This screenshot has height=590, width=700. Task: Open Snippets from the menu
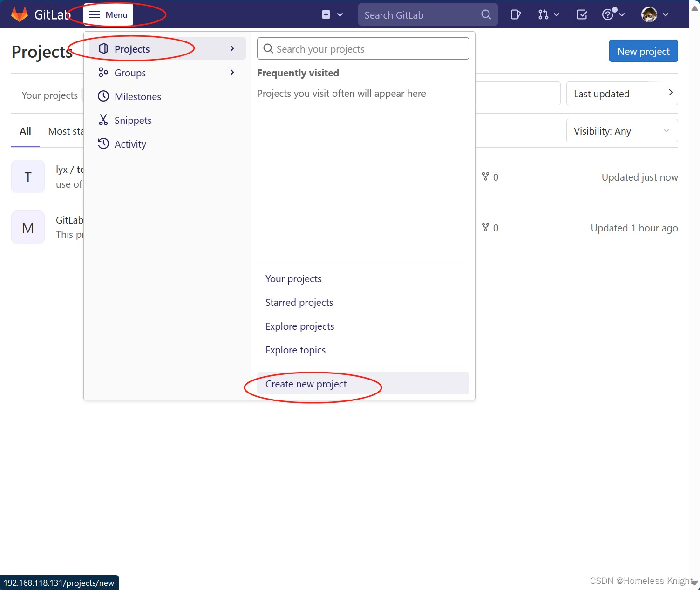click(x=168, y=120)
